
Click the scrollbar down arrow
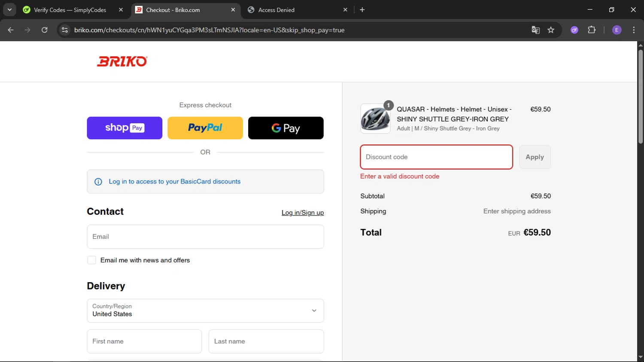click(641, 357)
